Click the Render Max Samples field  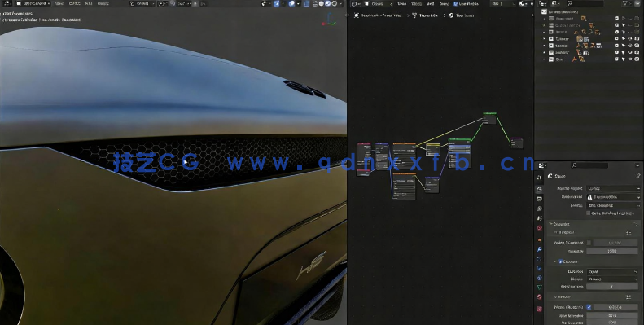pyautogui.click(x=613, y=315)
